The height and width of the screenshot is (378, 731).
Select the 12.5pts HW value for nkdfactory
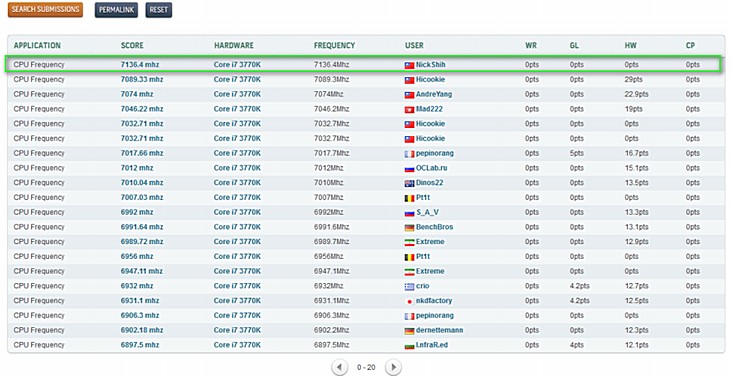[636, 301]
